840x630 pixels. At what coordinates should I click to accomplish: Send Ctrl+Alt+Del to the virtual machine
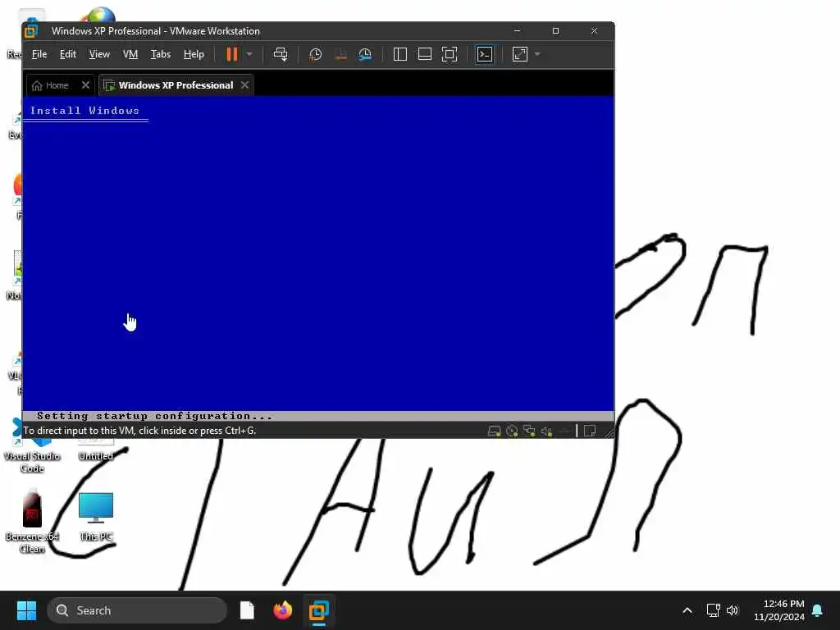click(281, 54)
